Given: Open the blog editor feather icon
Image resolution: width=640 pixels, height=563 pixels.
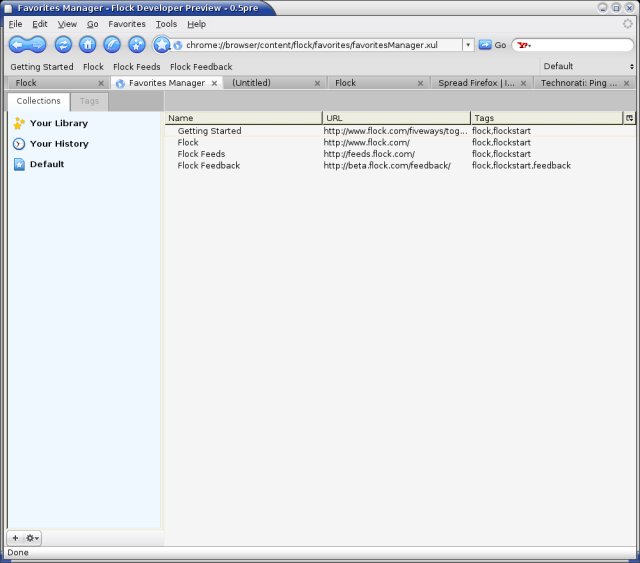Looking at the screenshot, I should coord(112,45).
